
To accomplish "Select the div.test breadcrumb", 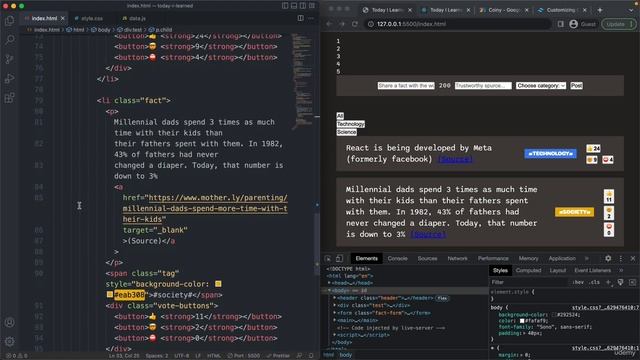I will pos(130,30).
